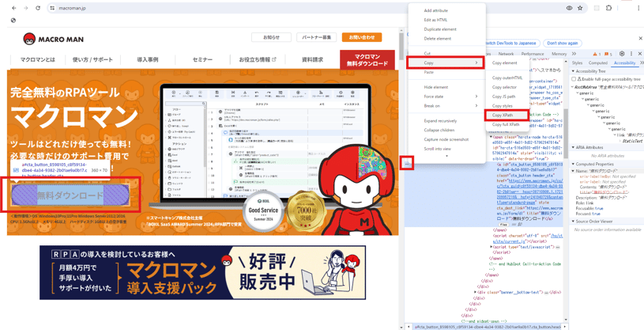Select Copy outerHTML in the submenu
Image resolution: width=644 pixels, height=330 pixels.
pyautogui.click(x=507, y=78)
